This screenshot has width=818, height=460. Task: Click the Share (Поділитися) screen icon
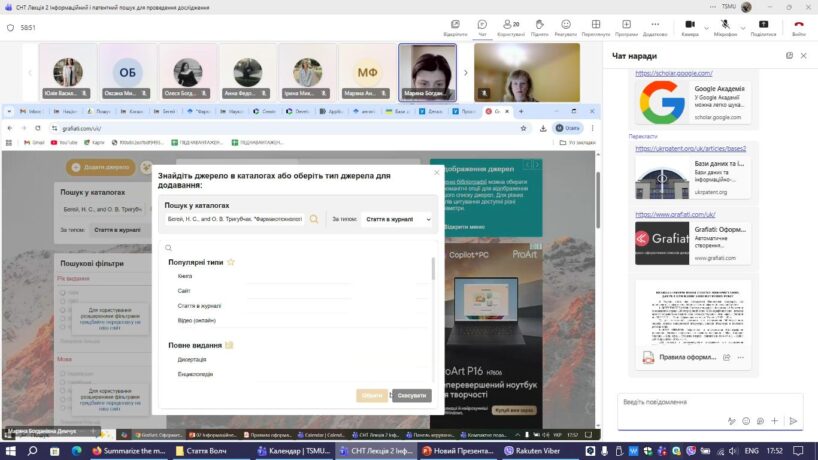(x=762, y=25)
